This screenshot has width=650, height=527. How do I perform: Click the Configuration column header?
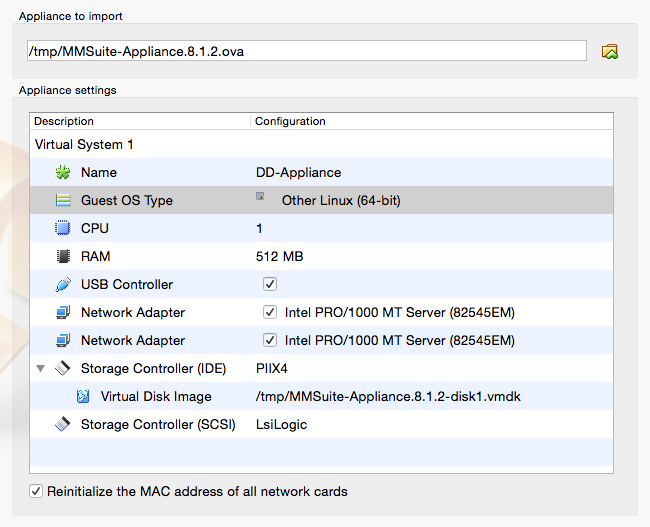coord(430,121)
